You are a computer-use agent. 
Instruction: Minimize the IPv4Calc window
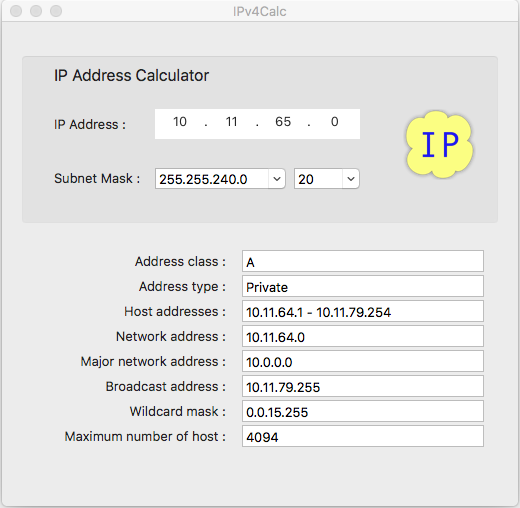(x=36, y=11)
